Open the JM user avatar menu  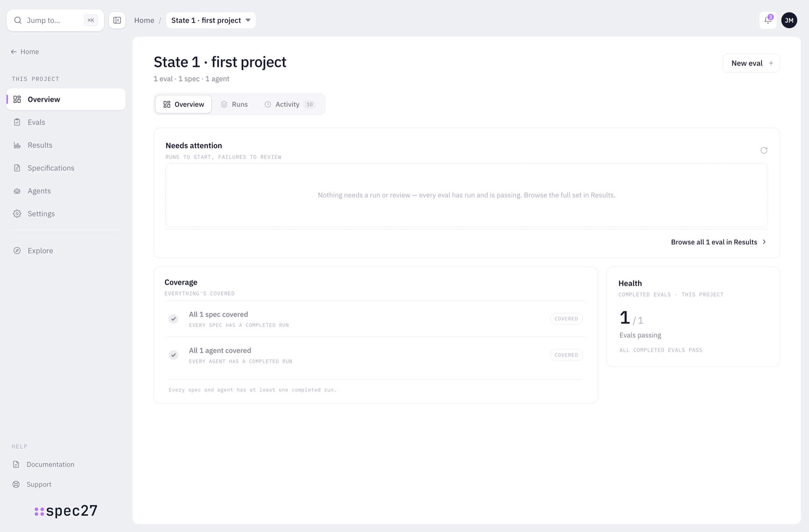(789, 20)
